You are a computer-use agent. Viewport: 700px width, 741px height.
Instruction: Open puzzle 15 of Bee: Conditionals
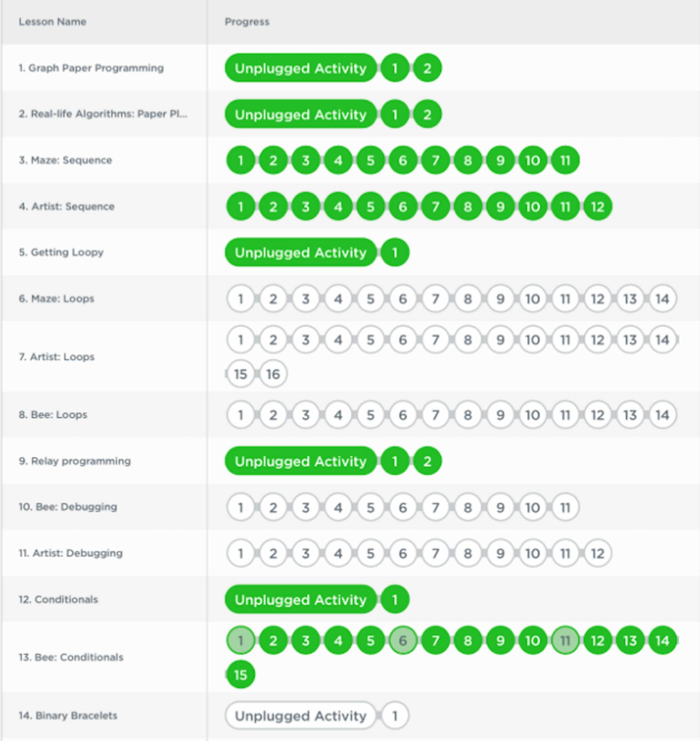click(x=241, y=674)
